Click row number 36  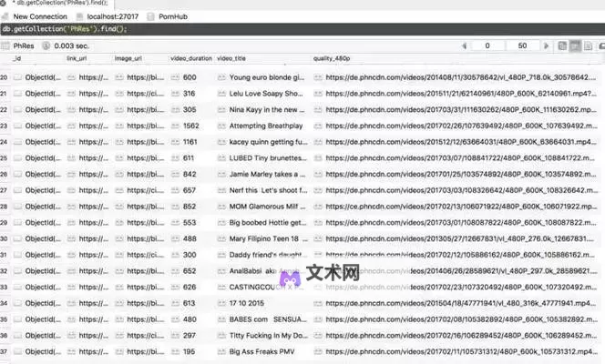point(4,336)
